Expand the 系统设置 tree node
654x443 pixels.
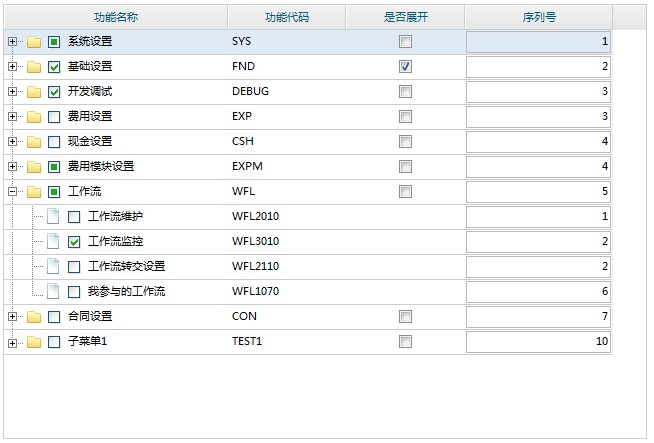pos(12,42)
